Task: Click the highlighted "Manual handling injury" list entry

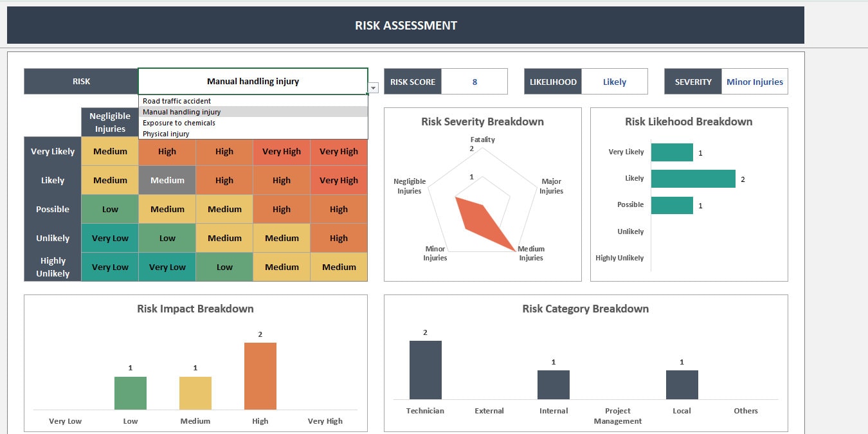Action: coord(183,112)
